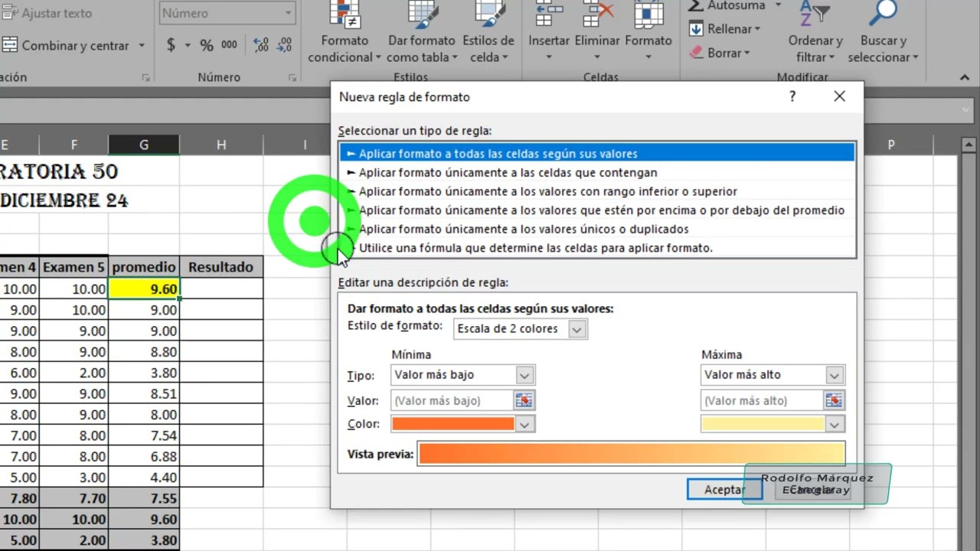Collapse the ribbon with the arrow
The image size is (980, 551).
click(x=965, y=77)
